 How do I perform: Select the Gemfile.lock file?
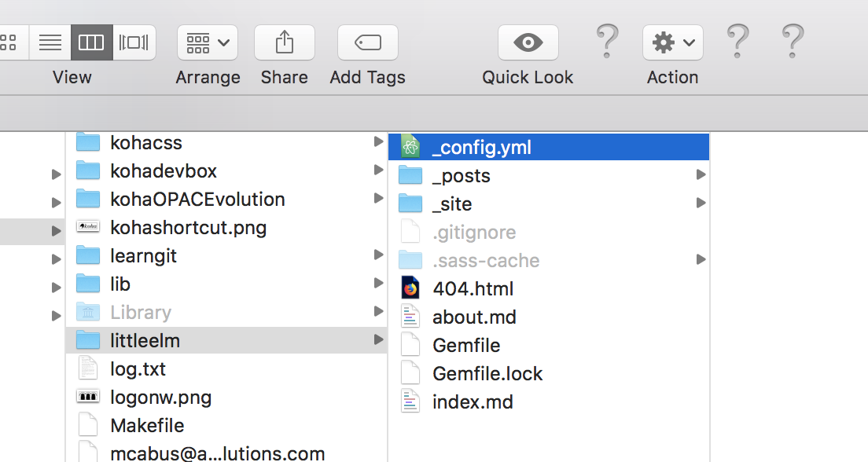pos(487,373)
